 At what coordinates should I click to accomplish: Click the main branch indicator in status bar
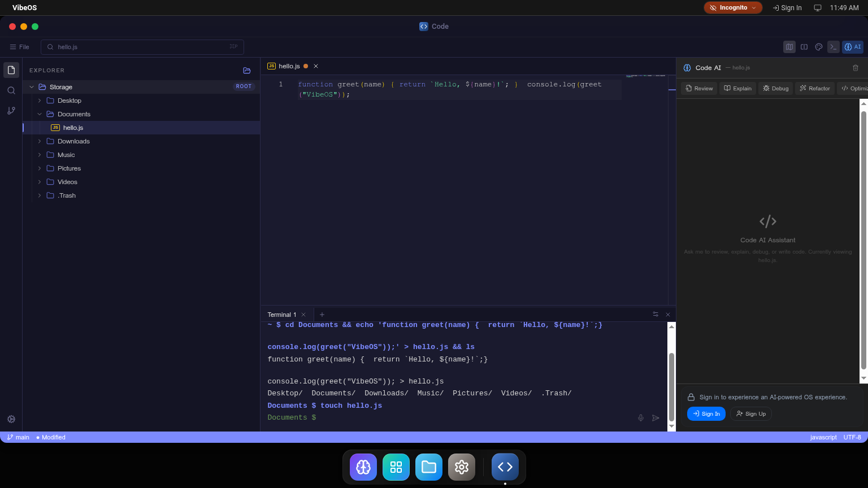18,437
